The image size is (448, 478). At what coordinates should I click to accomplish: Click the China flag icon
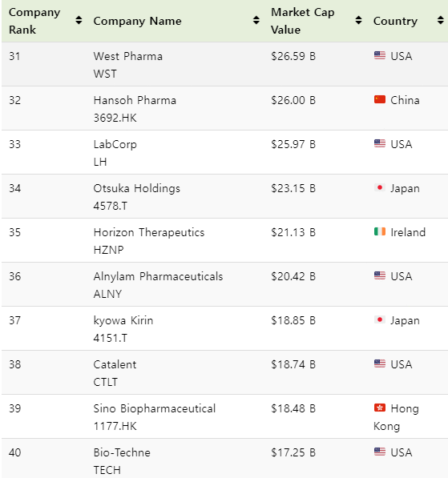coord(380,99)
